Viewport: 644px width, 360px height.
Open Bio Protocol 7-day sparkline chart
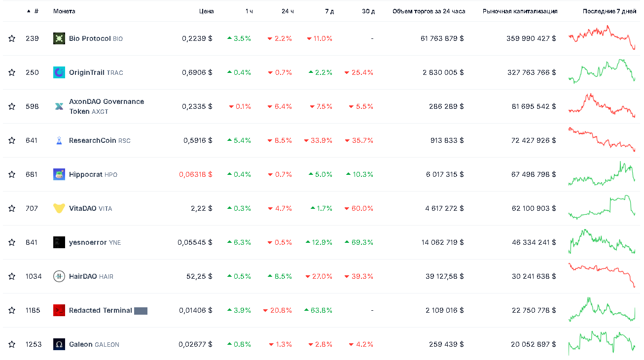click(x=602, y=37)
